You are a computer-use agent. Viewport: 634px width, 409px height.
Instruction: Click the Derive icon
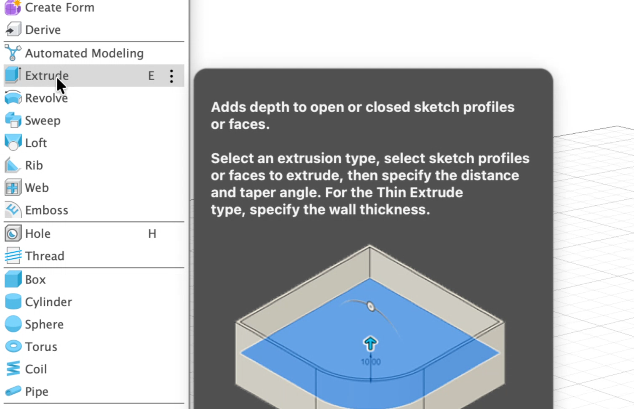tap(13, 30)
